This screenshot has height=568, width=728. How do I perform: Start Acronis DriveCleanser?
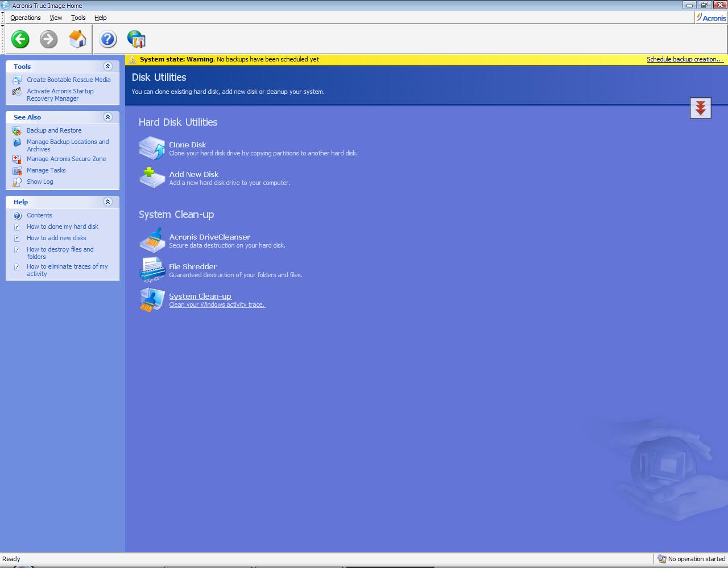point(210,237)
